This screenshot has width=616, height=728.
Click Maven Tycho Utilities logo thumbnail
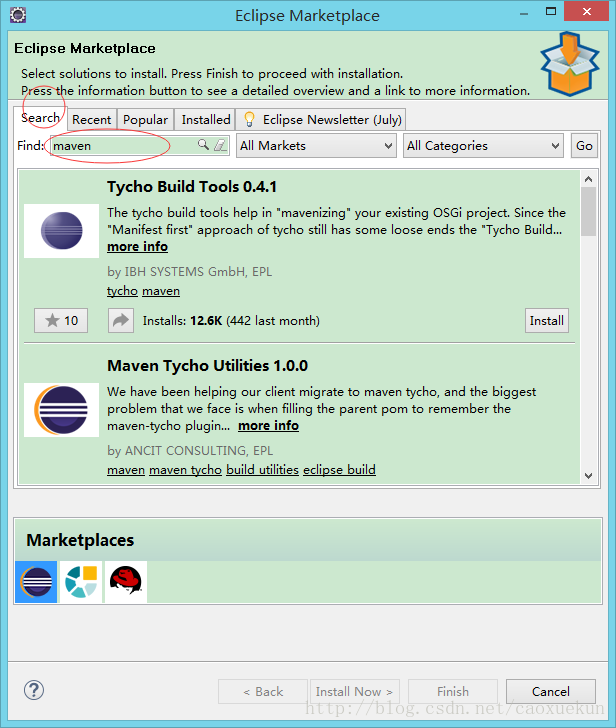click(61, 410)
